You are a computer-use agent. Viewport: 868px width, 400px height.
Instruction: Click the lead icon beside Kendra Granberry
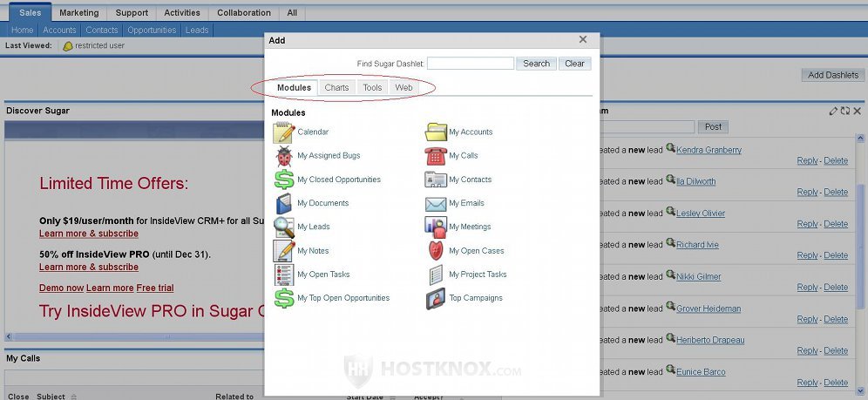(670, 148)
